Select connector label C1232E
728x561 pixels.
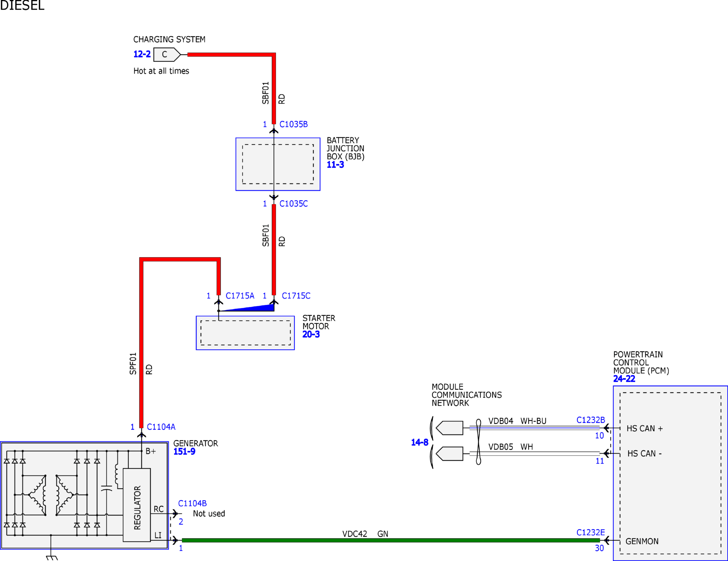coord(591,532)
